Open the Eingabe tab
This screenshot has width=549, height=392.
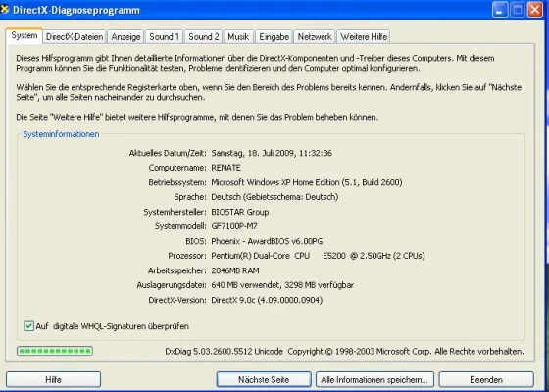tap(274, 37)
